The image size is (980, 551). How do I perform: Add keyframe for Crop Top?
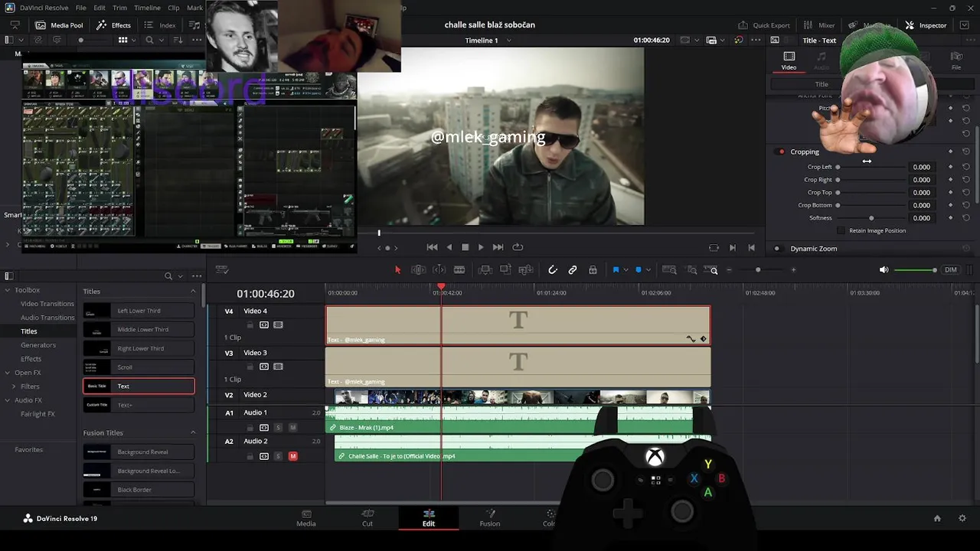click(x=951, y=192)
